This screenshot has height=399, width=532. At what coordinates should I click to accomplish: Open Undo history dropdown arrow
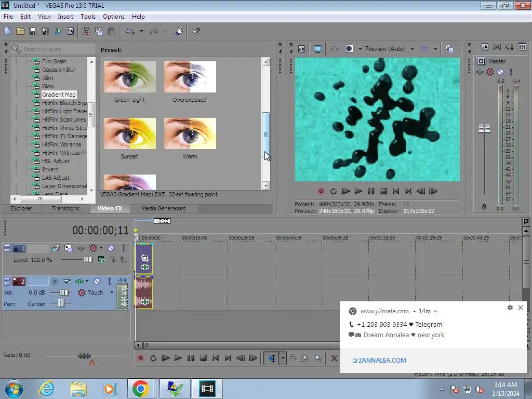coord(141,31)
